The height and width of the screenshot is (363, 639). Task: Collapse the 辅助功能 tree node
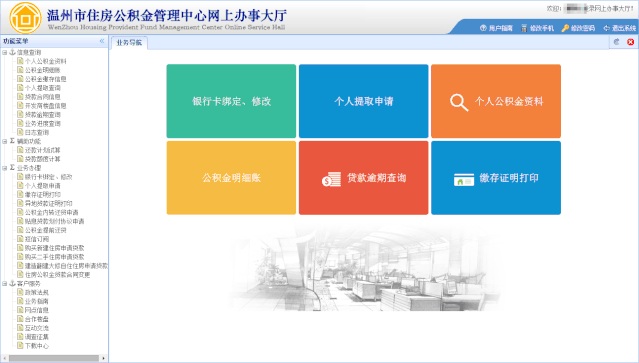point(4,141)
